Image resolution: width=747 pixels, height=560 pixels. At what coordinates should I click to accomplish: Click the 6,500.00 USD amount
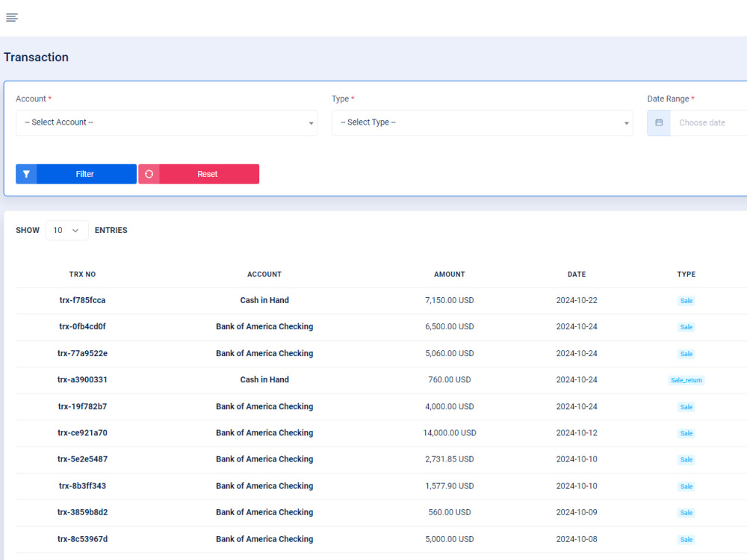449,327
